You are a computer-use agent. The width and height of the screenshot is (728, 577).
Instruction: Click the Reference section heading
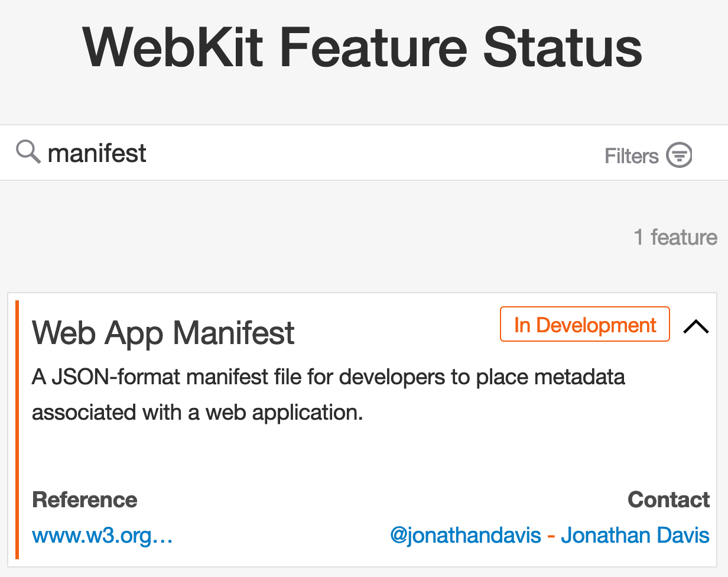tap(84, 500)
